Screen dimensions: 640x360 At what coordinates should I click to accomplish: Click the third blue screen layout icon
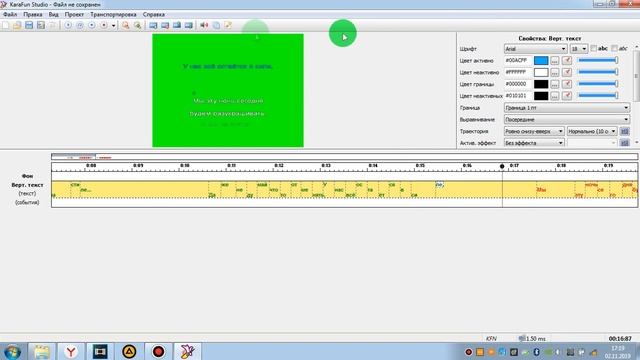point(177,25)
